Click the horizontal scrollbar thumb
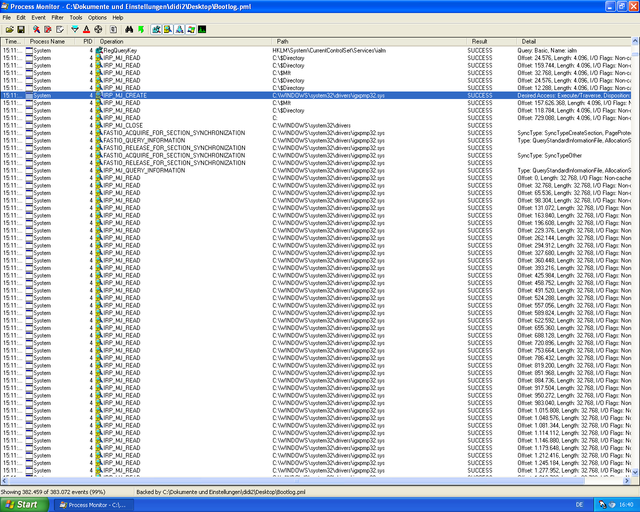Screen dimensions: 640x512 tap(296, 481)
